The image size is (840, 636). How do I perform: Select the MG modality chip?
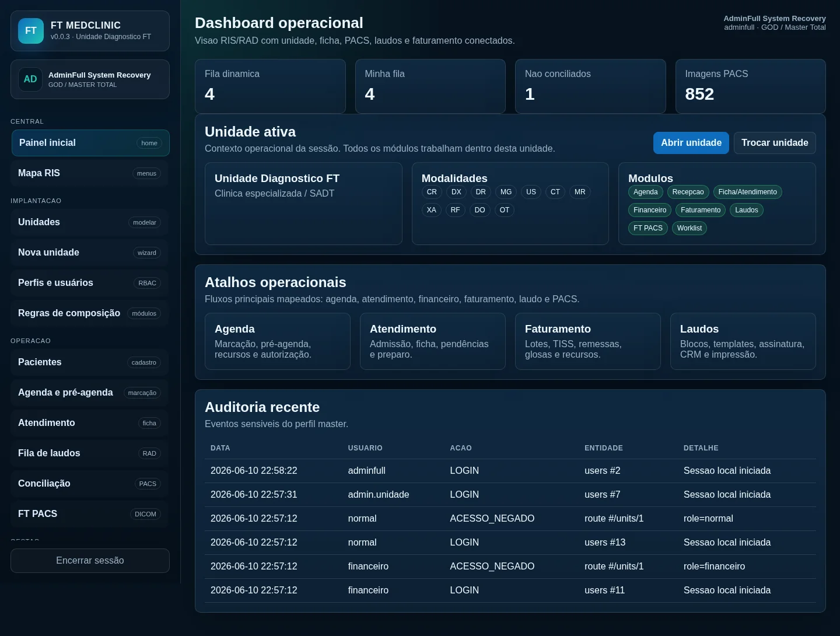[506, 192]
